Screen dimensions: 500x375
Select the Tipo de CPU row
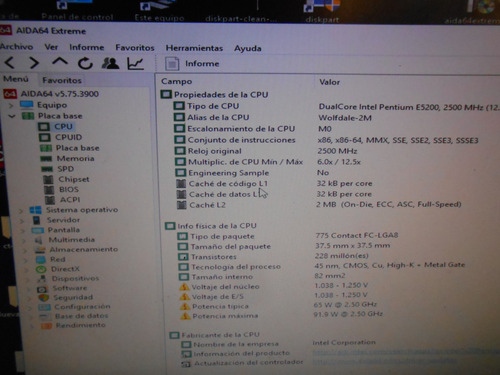[336, 106]
